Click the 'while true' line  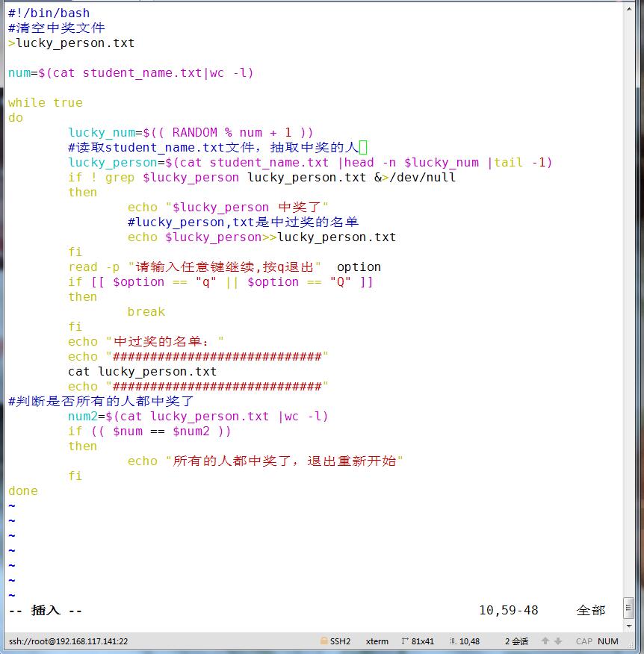(x=46, y=102)
